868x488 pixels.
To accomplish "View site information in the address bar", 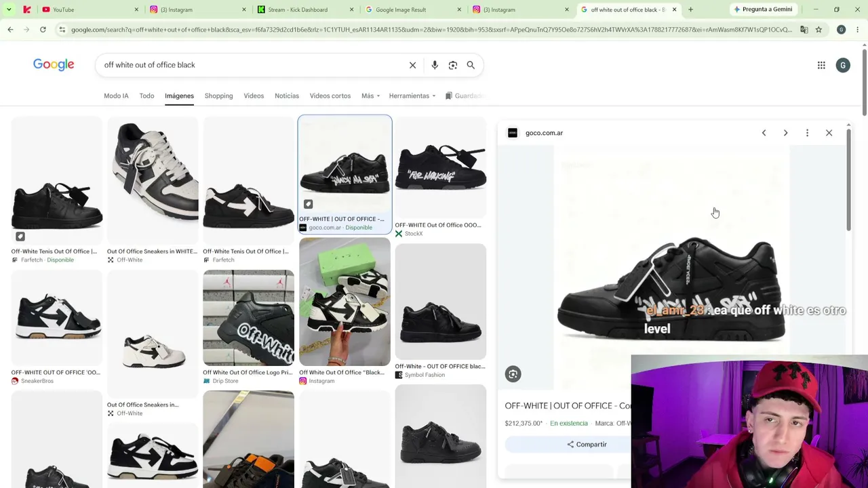I will point(62,30).
